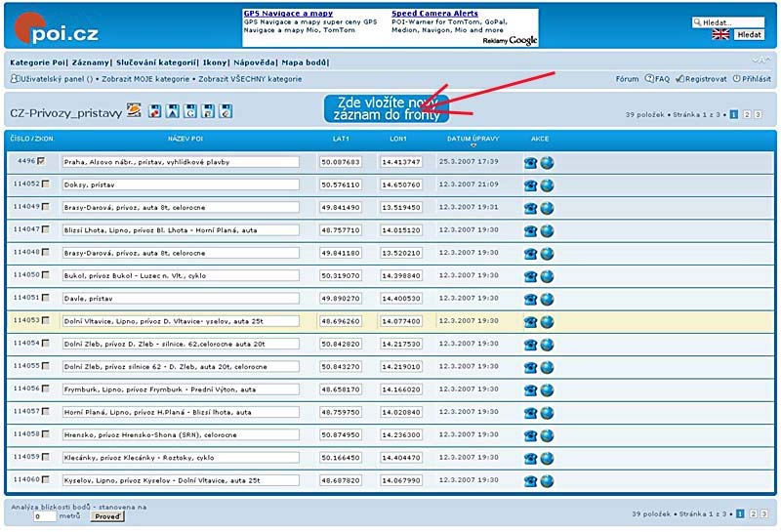Screen dimensions: 781x532
Task: Go to page 2 in the top pagination
Action: click(x=747, y=114)
